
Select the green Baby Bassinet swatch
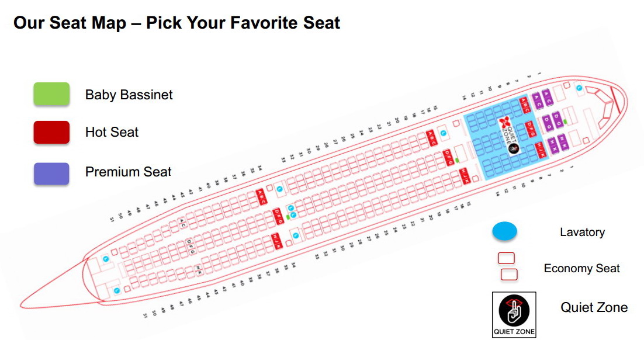51,94
